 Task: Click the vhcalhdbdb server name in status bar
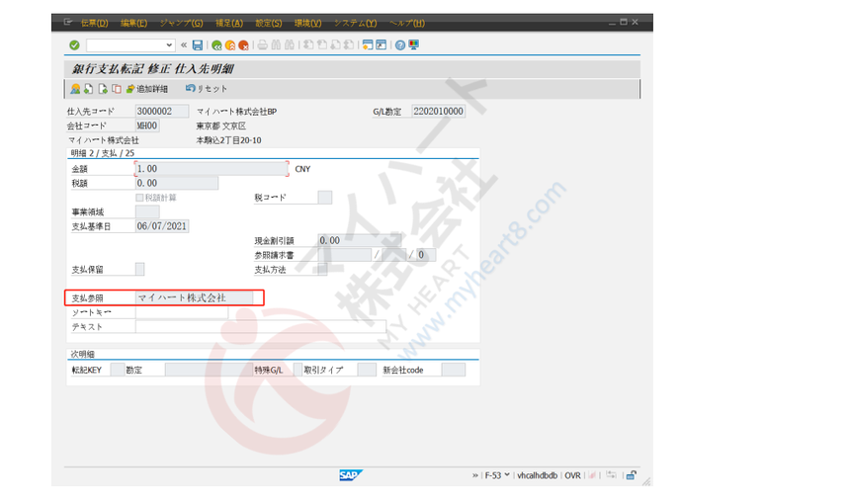(538, 475)
